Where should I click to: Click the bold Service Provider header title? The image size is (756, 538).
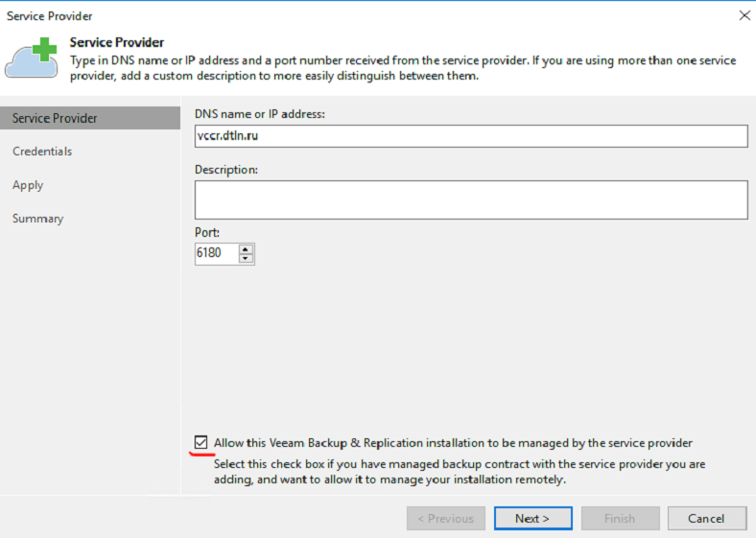(117, 43)
